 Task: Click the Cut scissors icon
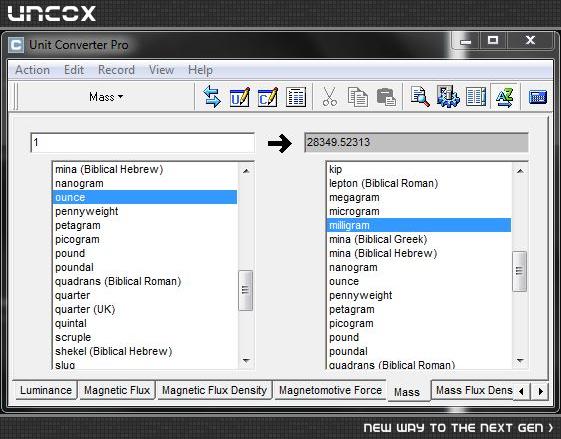click(x=329, y=97)
